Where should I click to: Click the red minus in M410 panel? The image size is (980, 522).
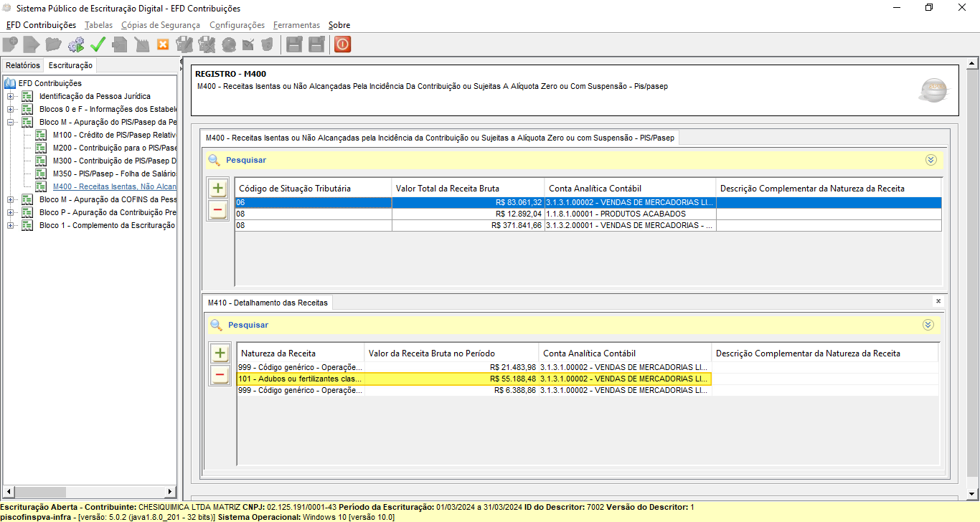pos(220,375)
